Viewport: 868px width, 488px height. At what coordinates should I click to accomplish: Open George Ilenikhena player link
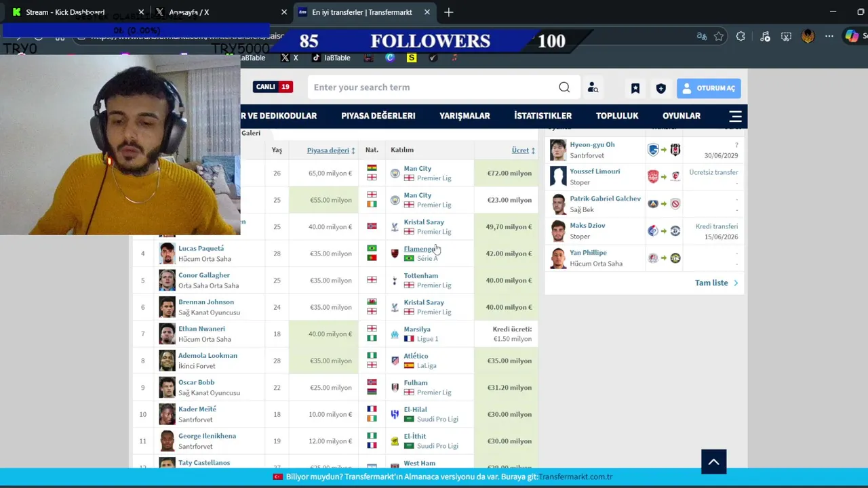pyautogui.click(x=207, y=436)
